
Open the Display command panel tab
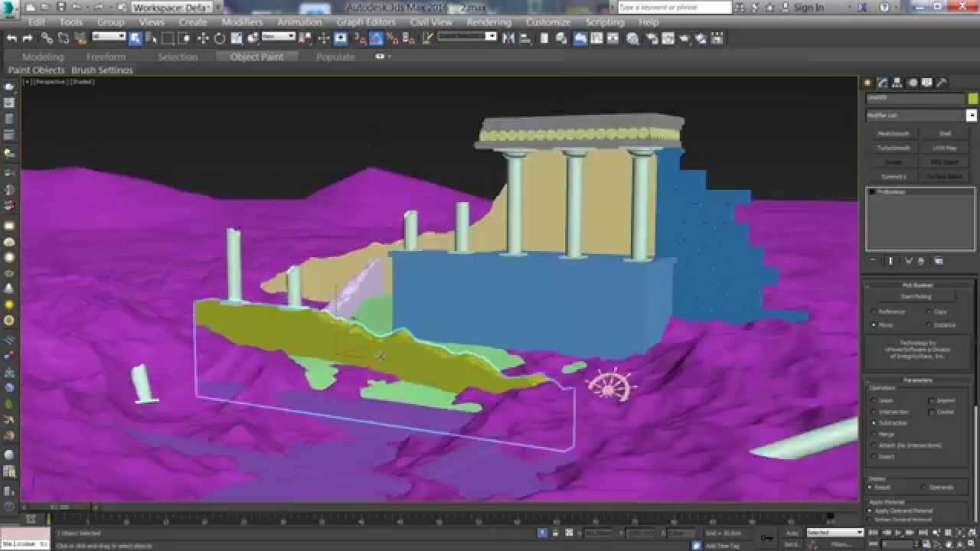click(927, 83)
